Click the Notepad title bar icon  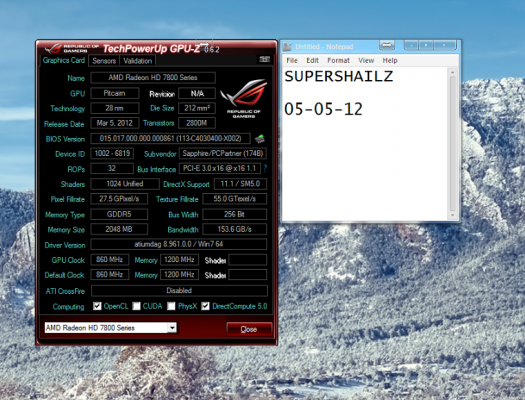point(287,47)
